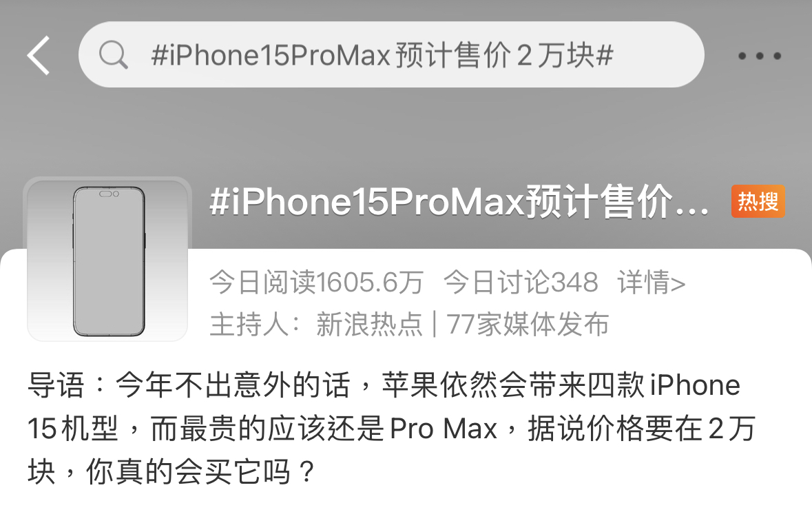This screenshot has width=812, height=512.
Task: Click 今日讨论348 discussion count
Action: coord(521,283)
